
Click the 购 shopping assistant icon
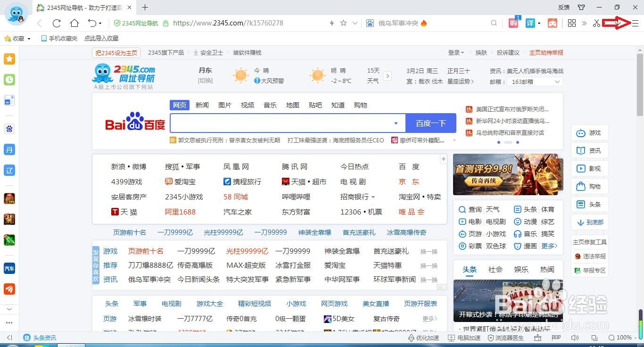click(x=513, y=23)
